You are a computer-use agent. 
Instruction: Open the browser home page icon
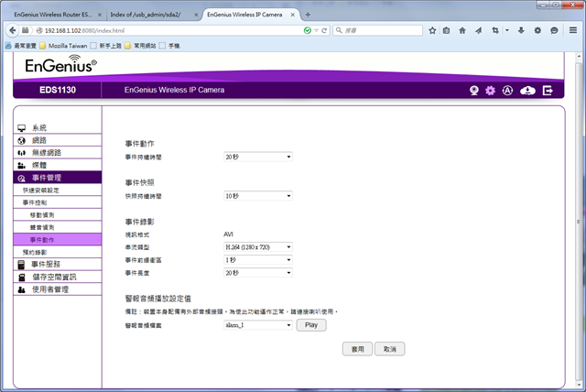click(x=462, y=30)
